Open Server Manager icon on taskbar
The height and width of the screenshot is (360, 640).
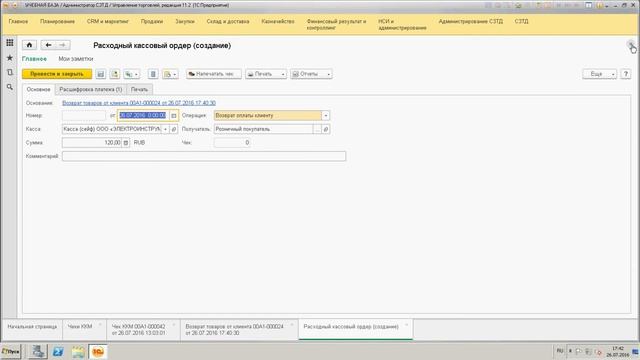(x=38, y=351)
